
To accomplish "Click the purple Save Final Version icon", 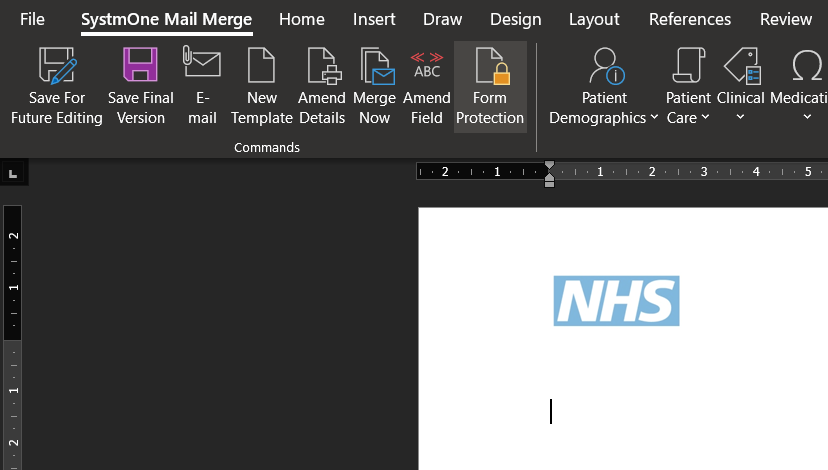I will 140,64.
